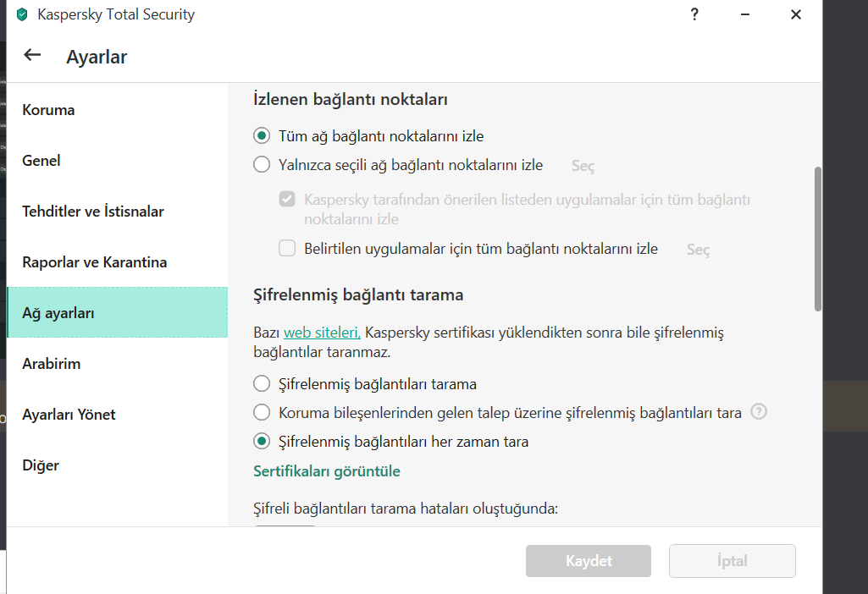
Task: Open help via the question mark icon
Action: click(694, 14)
